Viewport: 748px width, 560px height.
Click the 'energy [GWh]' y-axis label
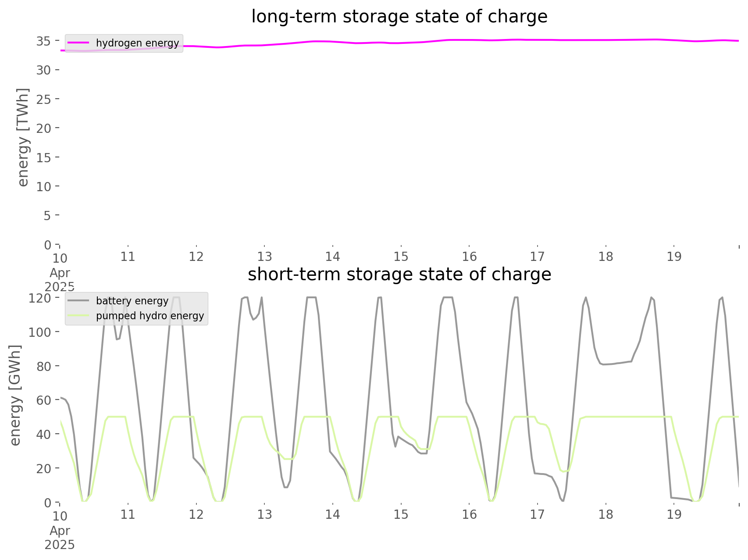tap(15, 395)
